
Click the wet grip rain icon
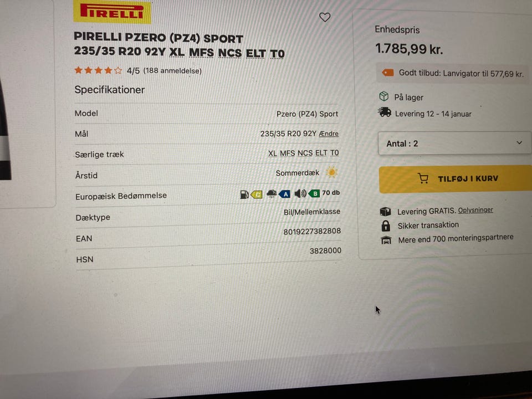(x=272, y=194)
